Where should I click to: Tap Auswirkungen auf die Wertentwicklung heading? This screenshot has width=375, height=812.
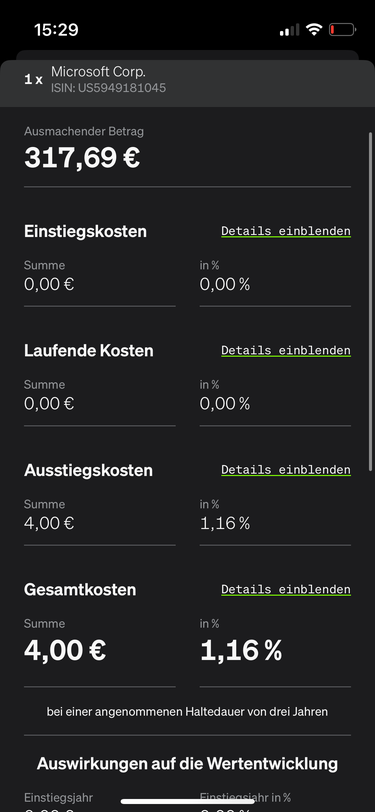click(188, 763)
